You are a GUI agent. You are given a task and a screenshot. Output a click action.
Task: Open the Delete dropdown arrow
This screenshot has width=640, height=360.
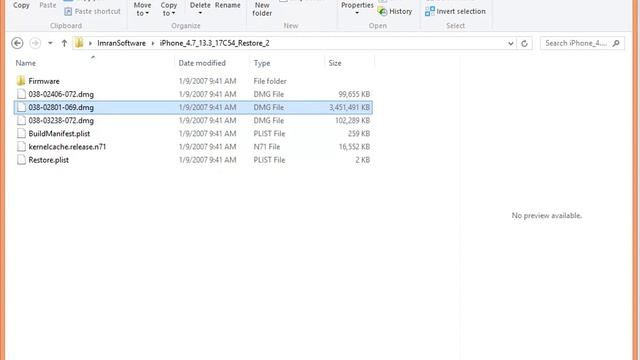pos(200,13)
